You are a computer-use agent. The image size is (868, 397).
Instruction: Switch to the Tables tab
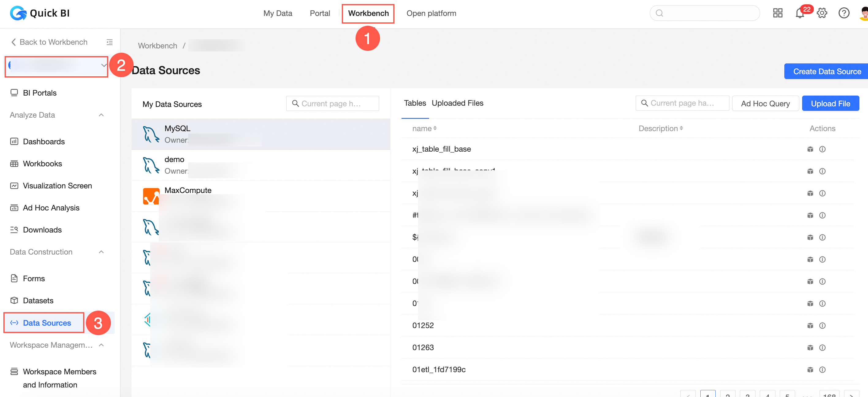coord(415,103)
